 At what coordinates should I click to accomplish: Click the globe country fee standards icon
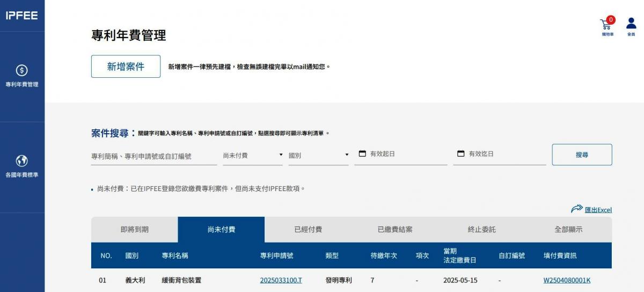coord(22,160)
